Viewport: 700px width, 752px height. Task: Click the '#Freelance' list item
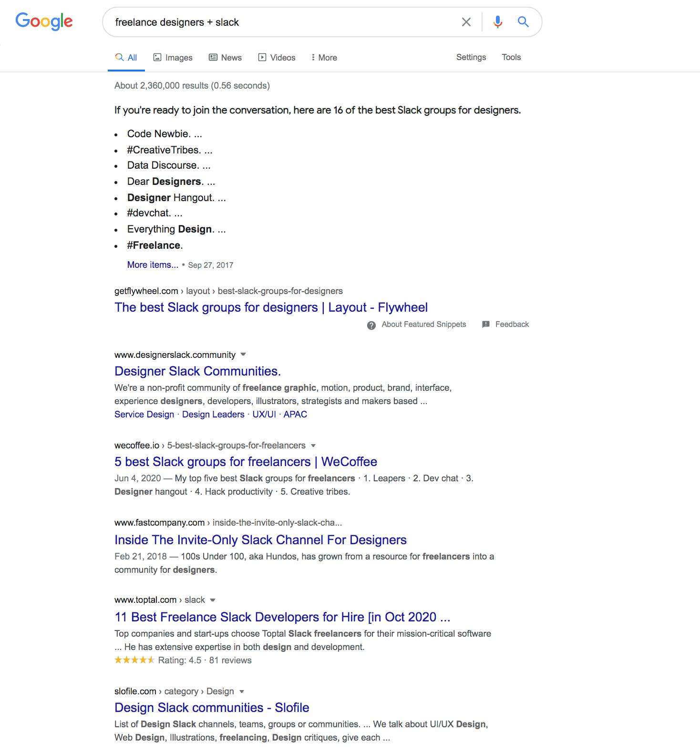155,245
